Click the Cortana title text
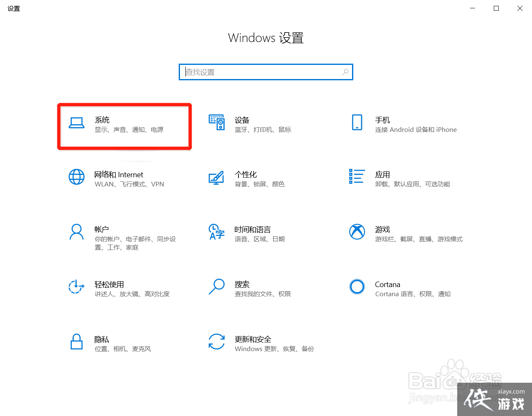 (387, 284)
